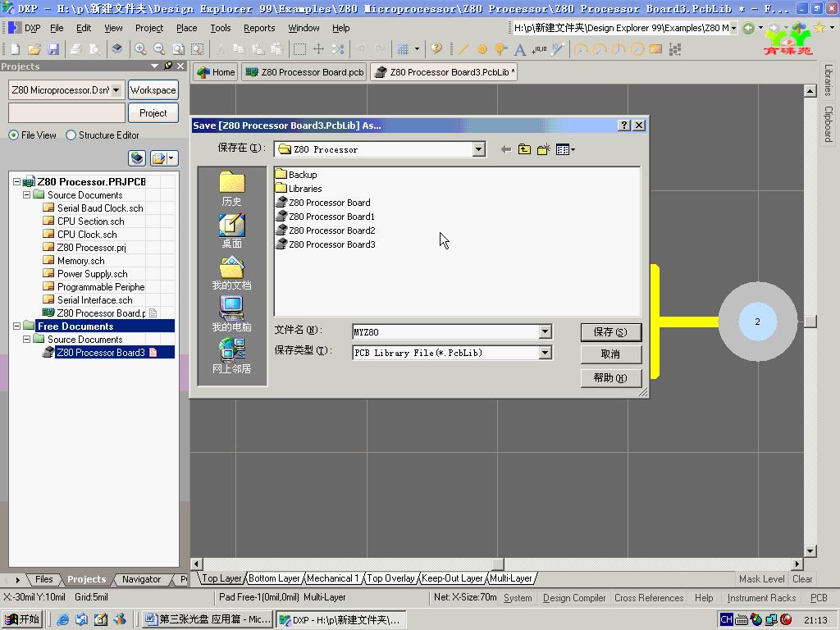
Task: Click the Zoom Out magnifier icon
Action: (x=159, y=49)
